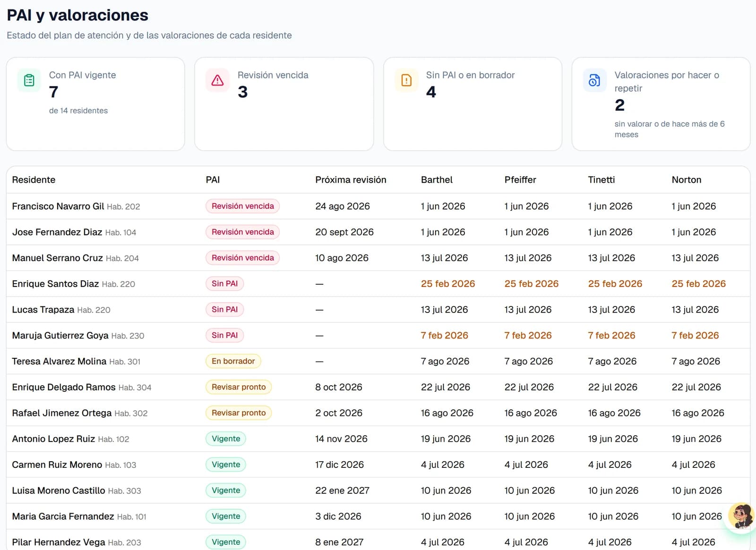
Task: Click Revisión vencida badge for Manuel Serrano Cruz
Action: coord(242,258)
